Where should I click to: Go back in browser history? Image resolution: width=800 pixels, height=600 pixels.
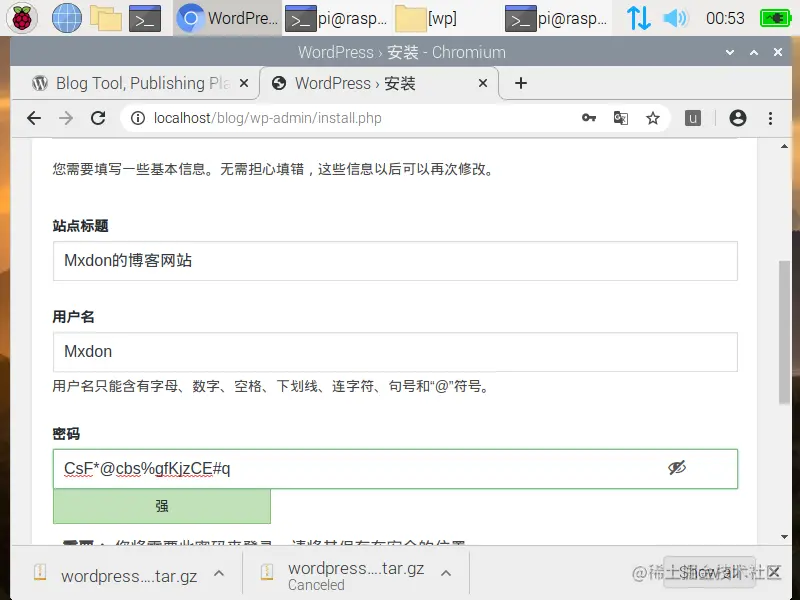(34, 118)
